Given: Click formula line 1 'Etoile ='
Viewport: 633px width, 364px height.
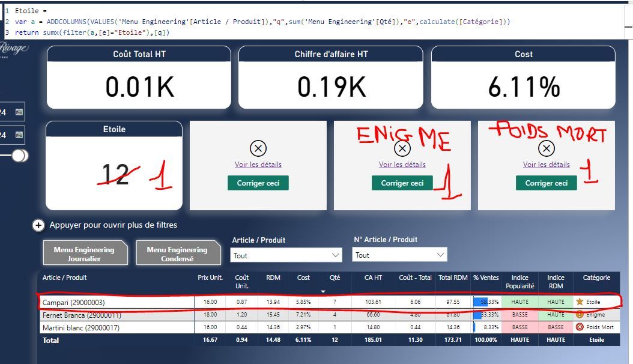Looking at the screenshot, I should (x=31, y=11).
